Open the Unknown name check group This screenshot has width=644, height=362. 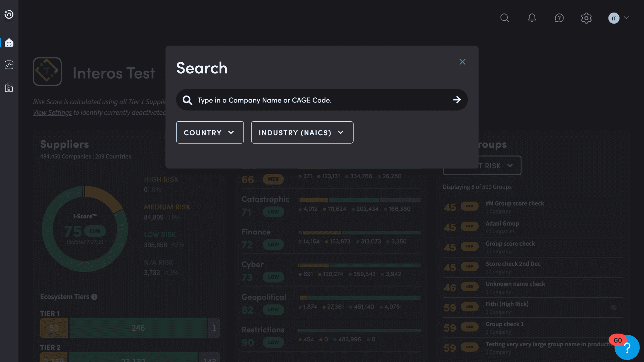(533, 287)
